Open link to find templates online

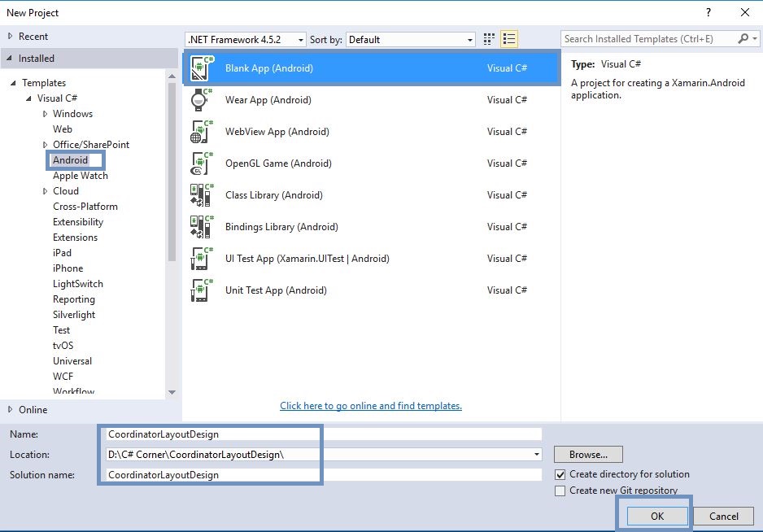pyautogui.click(x=371, y=405)
